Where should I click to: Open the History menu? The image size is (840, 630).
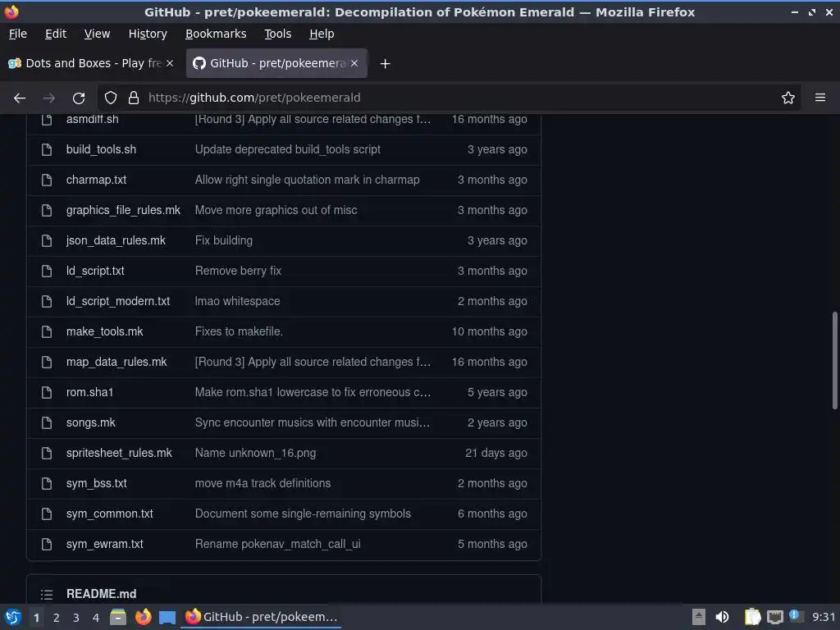click(148, 34)
